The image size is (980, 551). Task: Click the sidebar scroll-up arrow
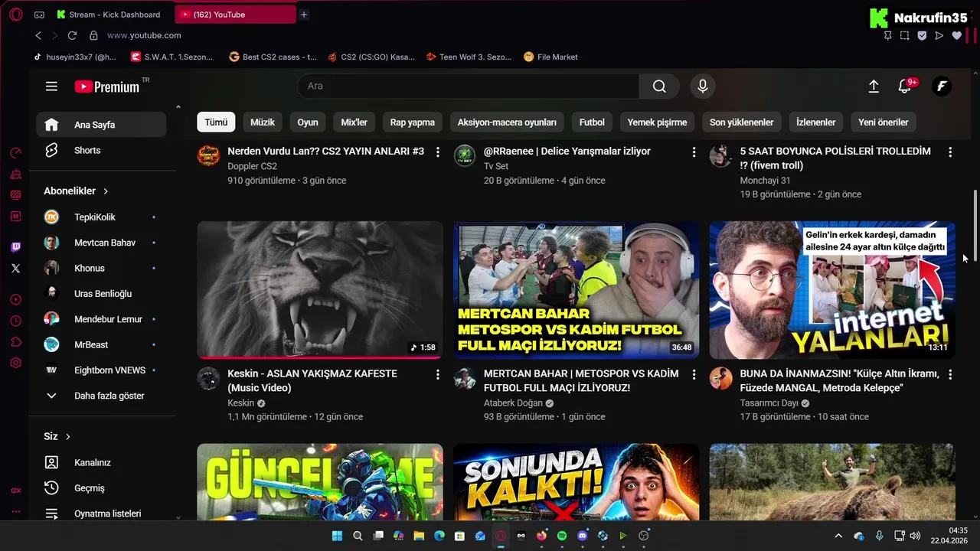click(178, 107)
